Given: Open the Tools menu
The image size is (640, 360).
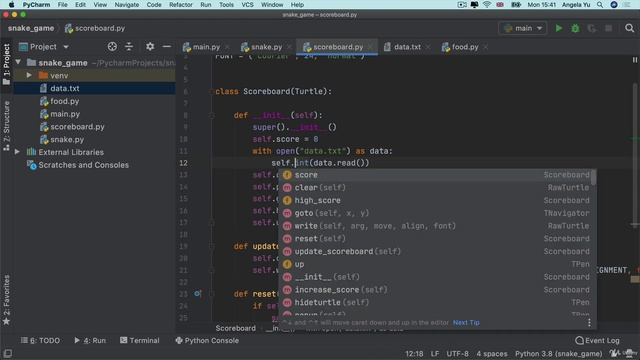Looking at the screenshot, I should [x=226, y=5].
